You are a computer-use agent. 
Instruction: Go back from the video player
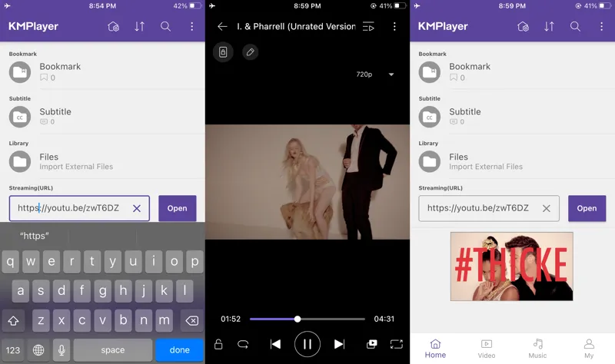click(x=222, y=27)
